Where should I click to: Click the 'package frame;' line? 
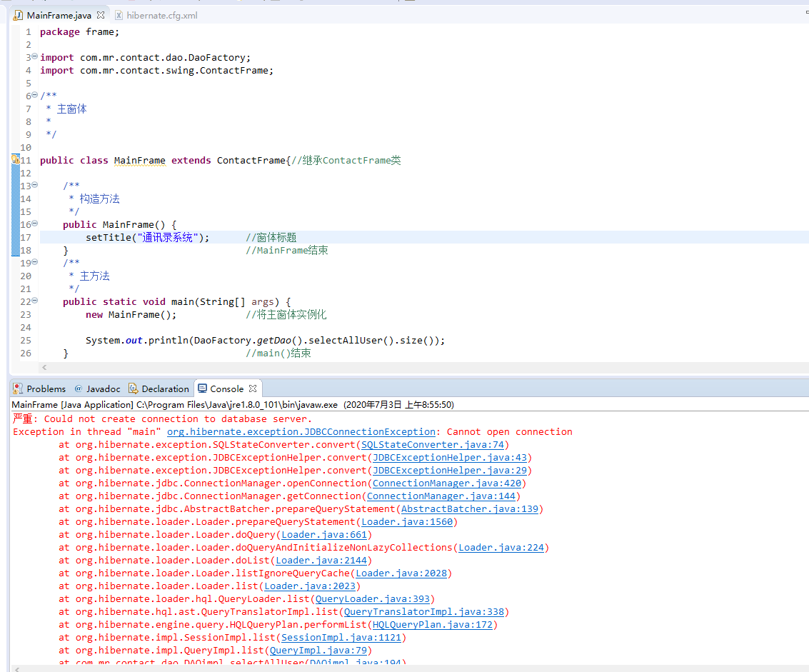pyautogui.click(x=79, y=32)
